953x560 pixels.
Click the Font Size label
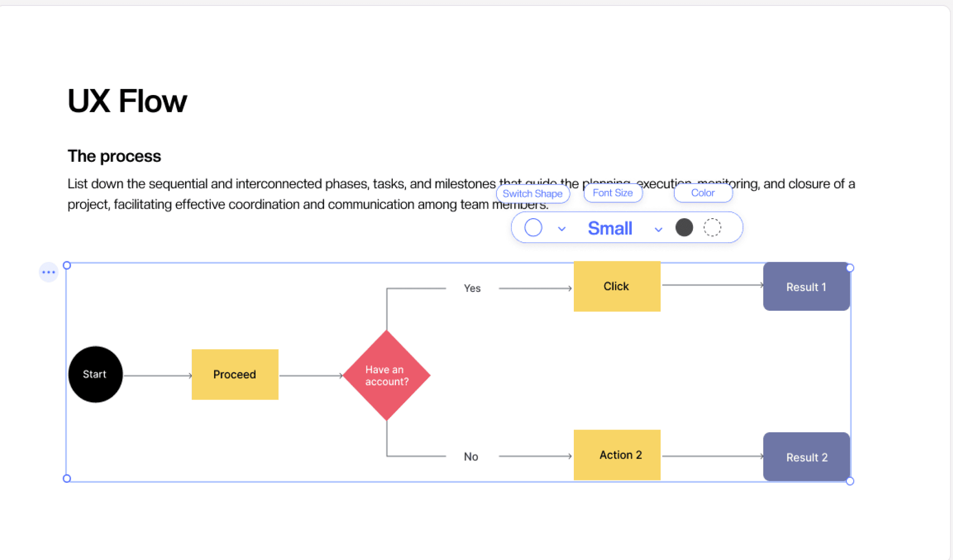click(612, 193)
